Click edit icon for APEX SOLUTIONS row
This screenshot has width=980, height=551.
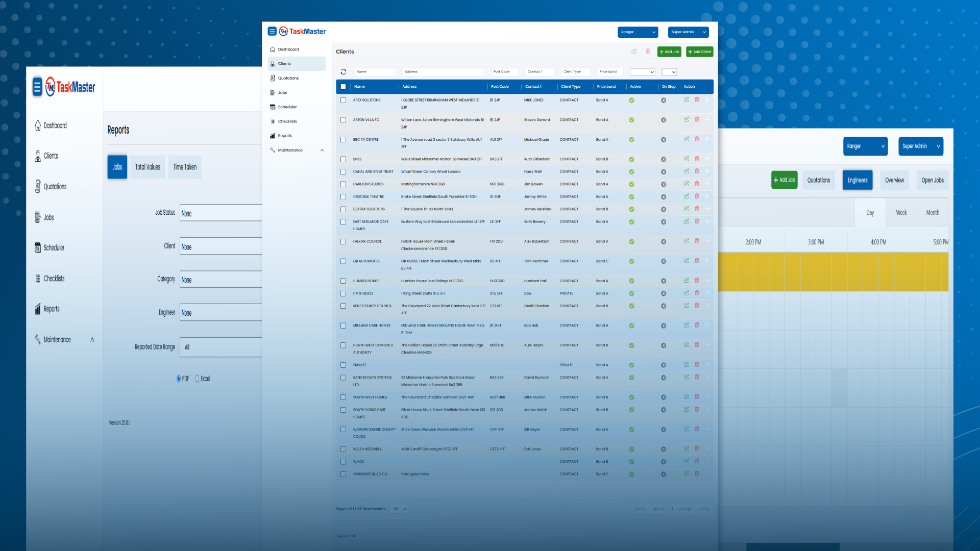686,99
